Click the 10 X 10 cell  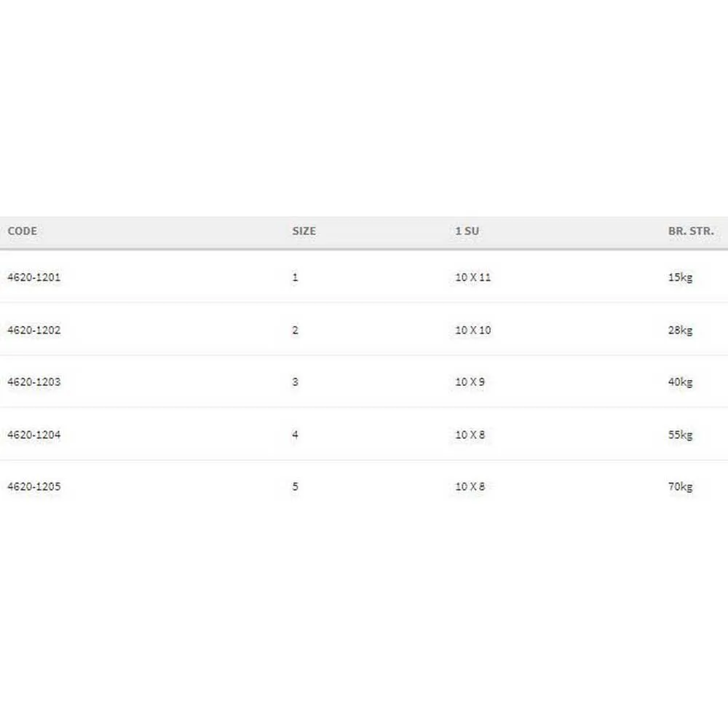(x=473, y=330)
